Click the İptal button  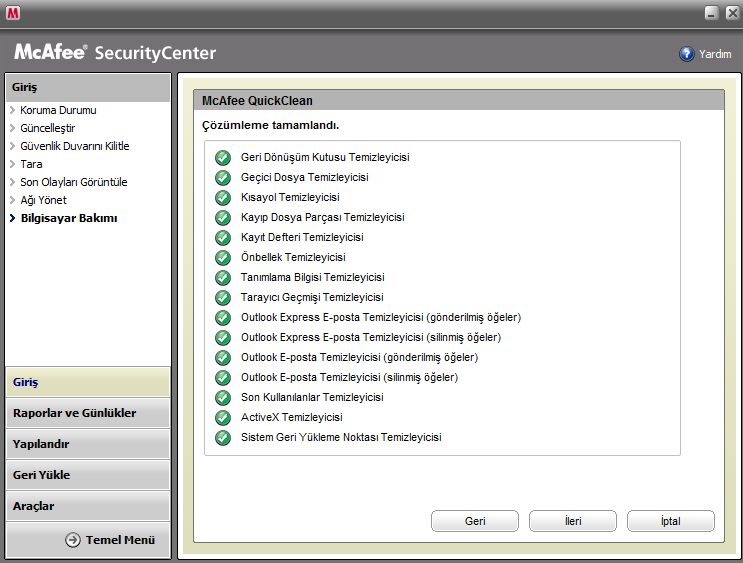coord(671,521)
